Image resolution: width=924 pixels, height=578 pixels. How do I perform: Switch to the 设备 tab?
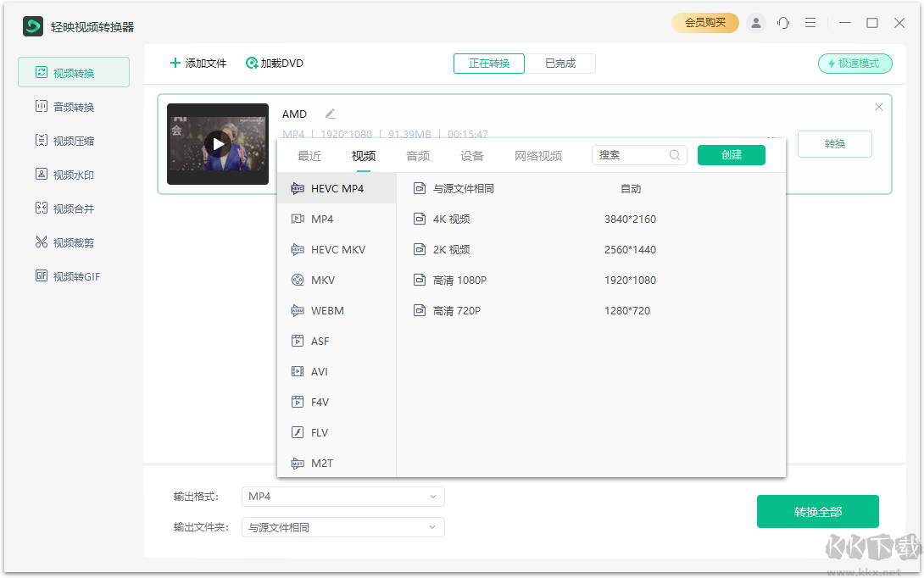click(472, 156)
